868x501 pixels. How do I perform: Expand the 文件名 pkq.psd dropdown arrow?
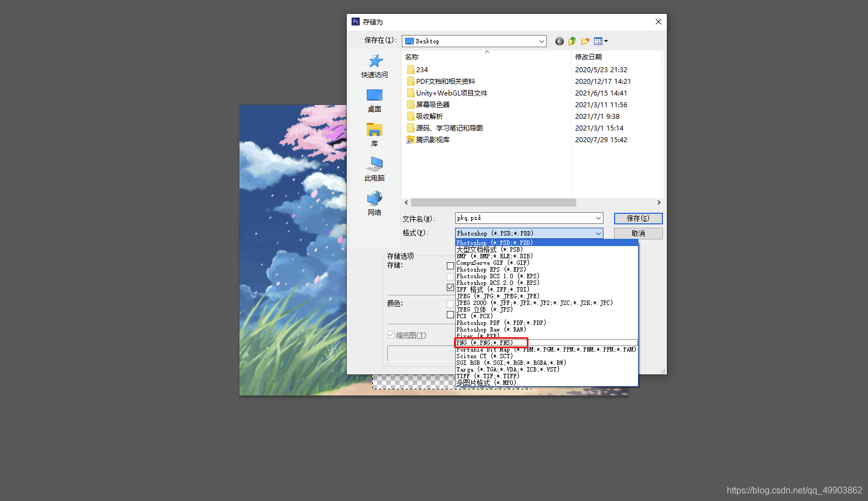(598, 218)
